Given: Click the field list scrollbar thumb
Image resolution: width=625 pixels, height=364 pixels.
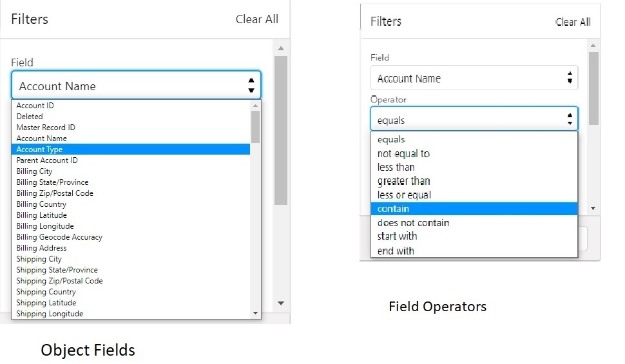Looking at the screenshot, I should pyautogui.click(x=256, y=127).
